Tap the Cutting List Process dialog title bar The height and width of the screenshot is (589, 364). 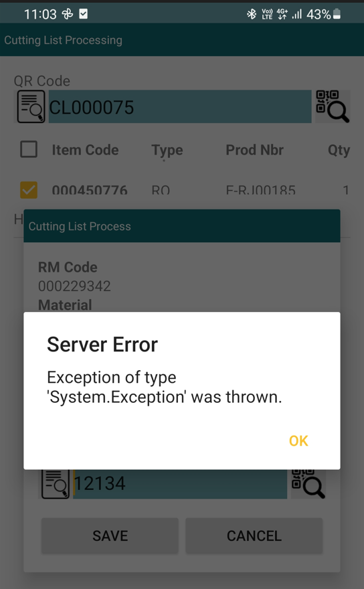pos(182,226)
